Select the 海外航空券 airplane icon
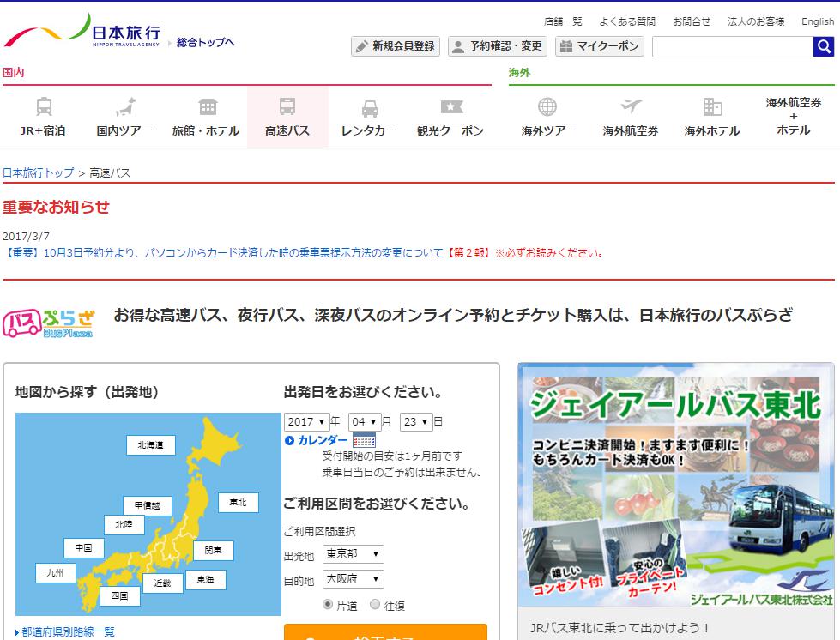This screenshot has height=640, width=840. (x=631, y=106)
